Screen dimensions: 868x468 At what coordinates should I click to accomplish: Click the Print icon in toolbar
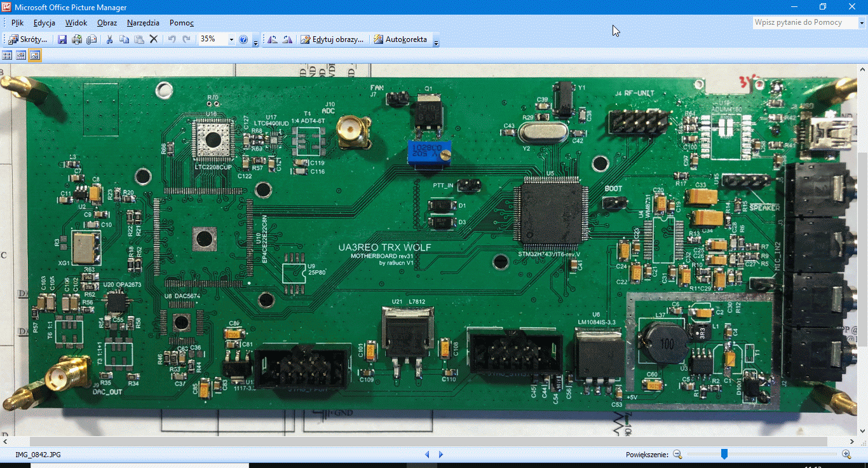tap(77, 39)
